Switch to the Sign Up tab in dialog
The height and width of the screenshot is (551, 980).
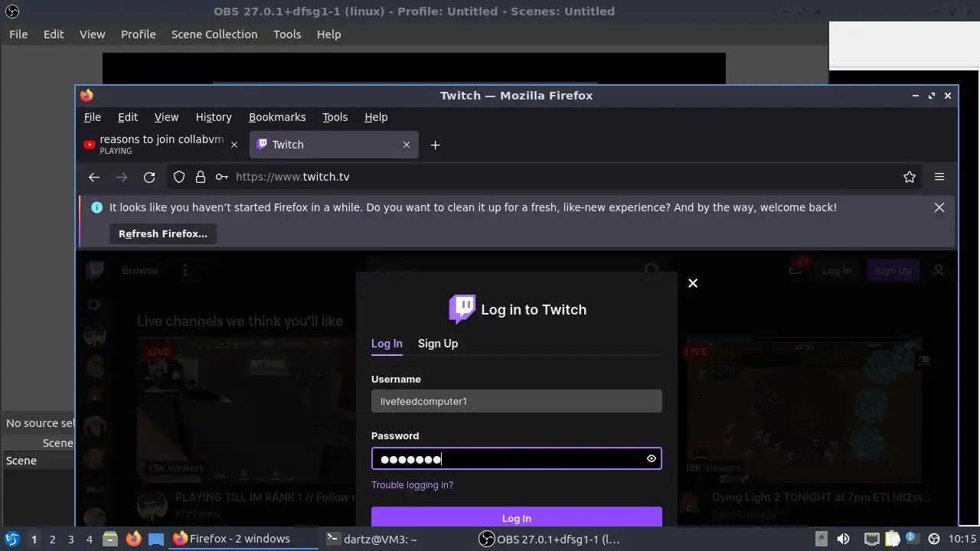[x=438, y=344]
